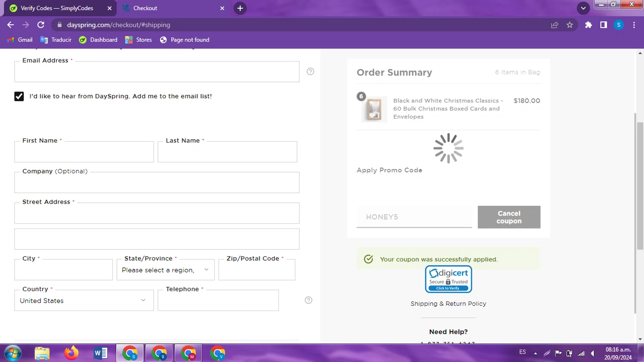
Task: Click the Telephone input field
Action: click(218, 301)
